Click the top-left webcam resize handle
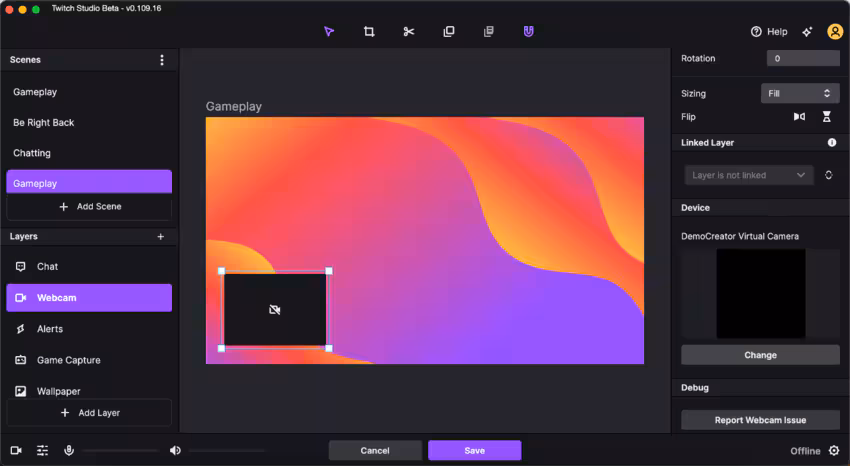This screenshot has width=850, height=466. coord(221,271)
